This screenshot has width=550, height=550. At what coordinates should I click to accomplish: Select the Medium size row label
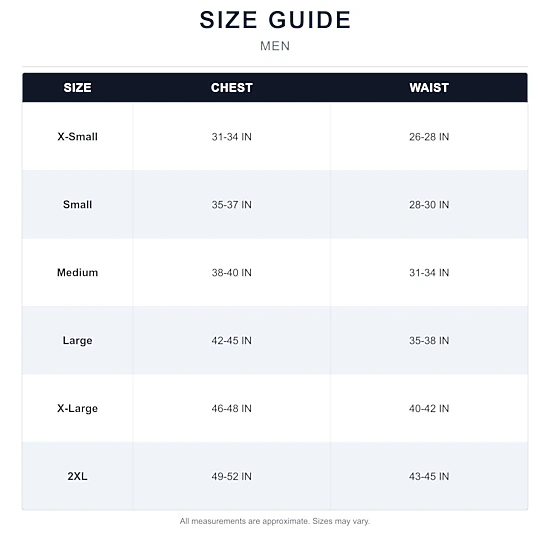(x=78, y=273)
